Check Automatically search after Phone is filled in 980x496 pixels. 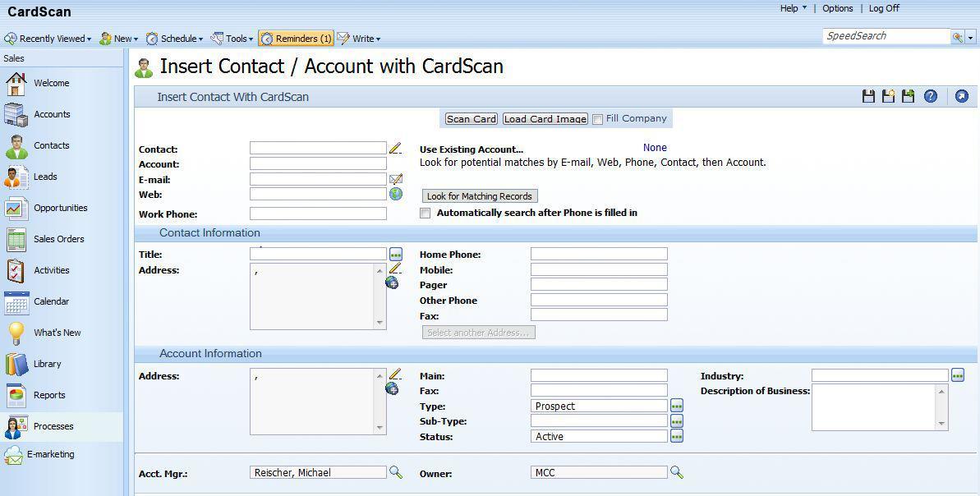(x=426, y=214)
